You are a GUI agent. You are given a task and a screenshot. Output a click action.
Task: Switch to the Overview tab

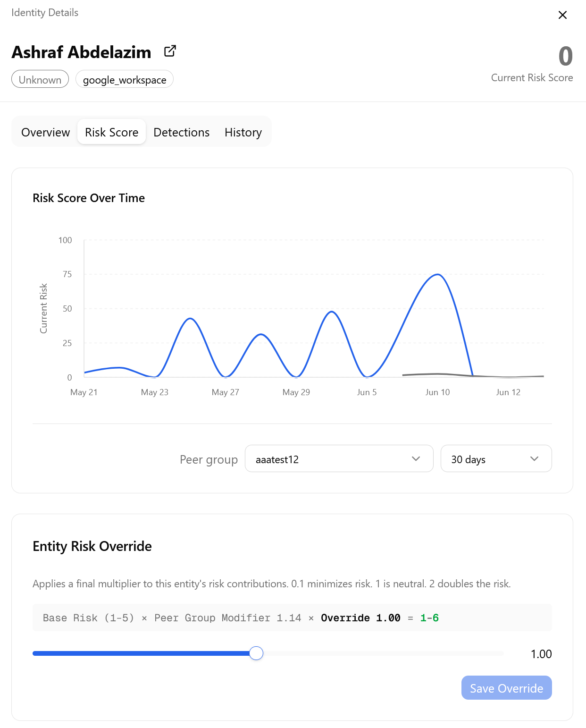pos(46,132)
